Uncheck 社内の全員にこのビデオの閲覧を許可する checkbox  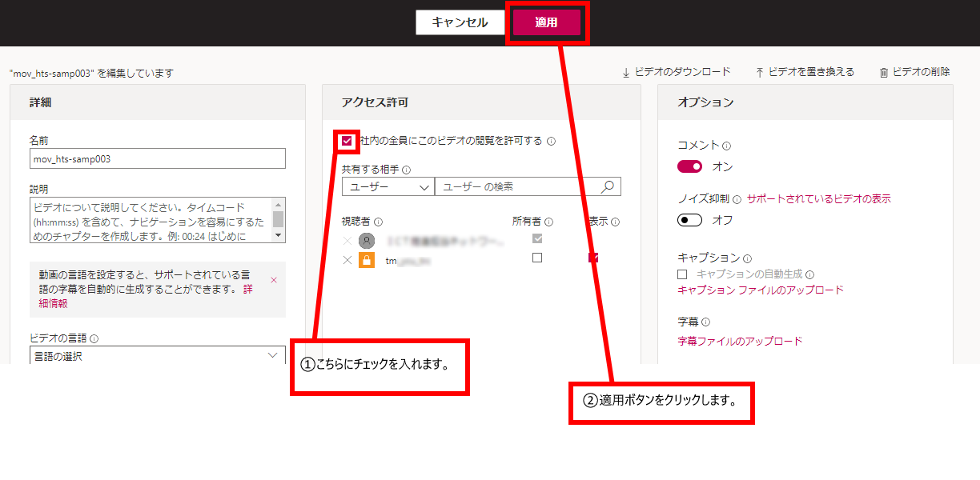point(347,141)
